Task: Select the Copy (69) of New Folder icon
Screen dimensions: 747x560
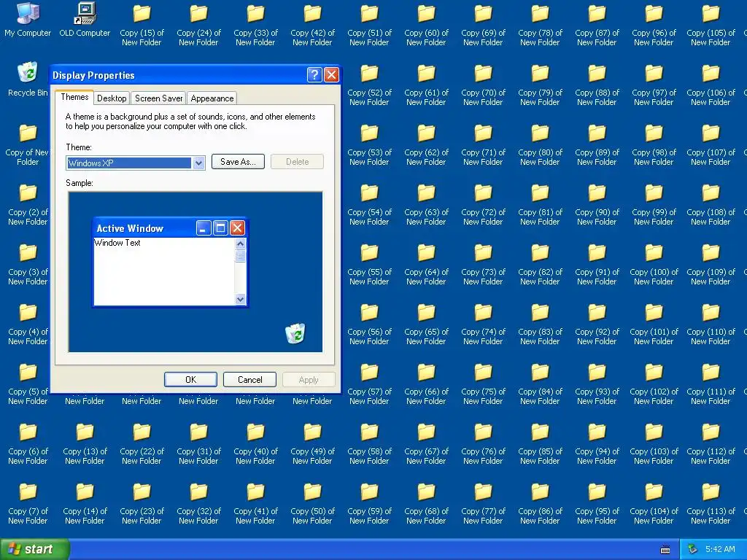Action: pos(483,25)
